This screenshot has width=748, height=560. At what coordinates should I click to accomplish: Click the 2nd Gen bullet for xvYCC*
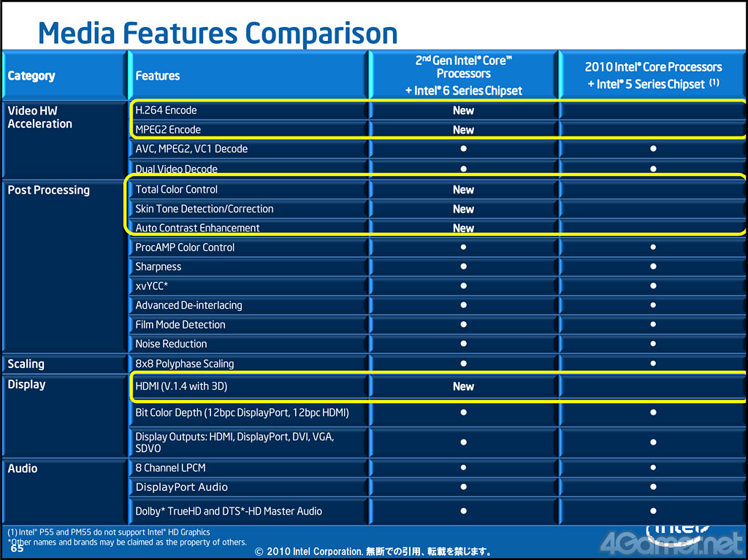click(463, 285)
